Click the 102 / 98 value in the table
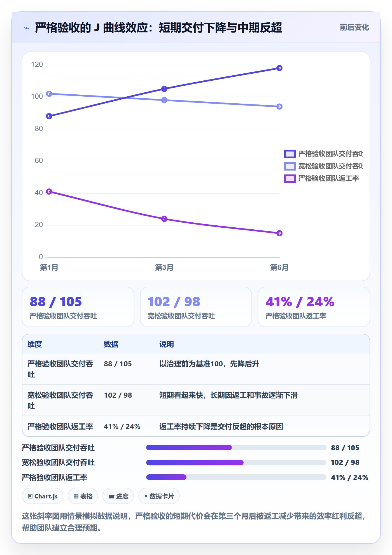The height and width of the screenshot is (555, 392). click(118, 395)
